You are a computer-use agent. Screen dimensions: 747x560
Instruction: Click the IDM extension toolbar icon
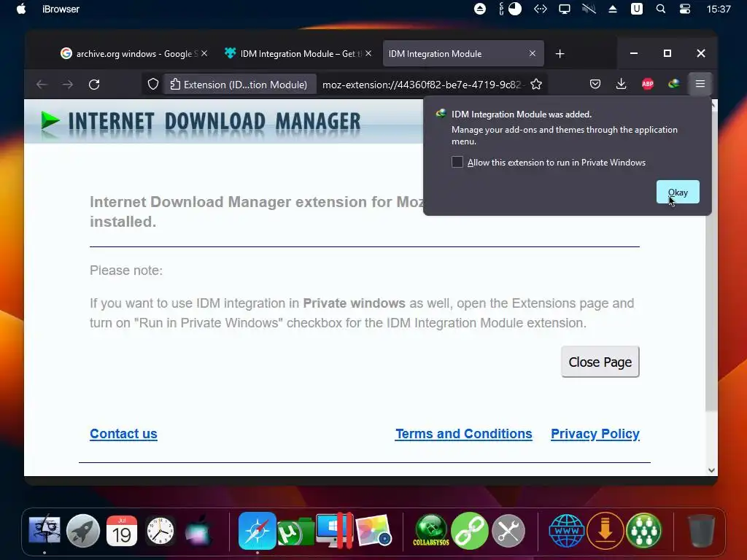click(x=673, y=85)
